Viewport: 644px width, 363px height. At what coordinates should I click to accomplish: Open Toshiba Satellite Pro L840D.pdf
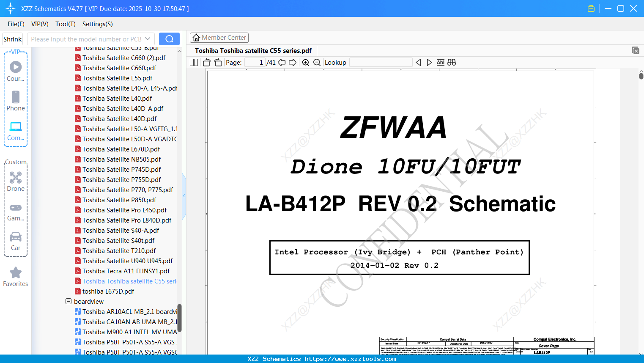123,220
